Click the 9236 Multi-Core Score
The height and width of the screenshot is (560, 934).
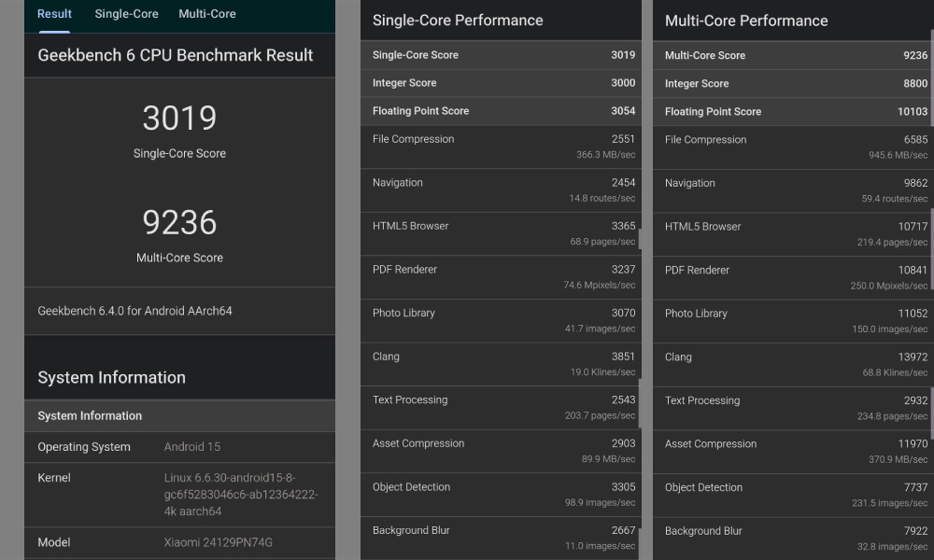179,222
